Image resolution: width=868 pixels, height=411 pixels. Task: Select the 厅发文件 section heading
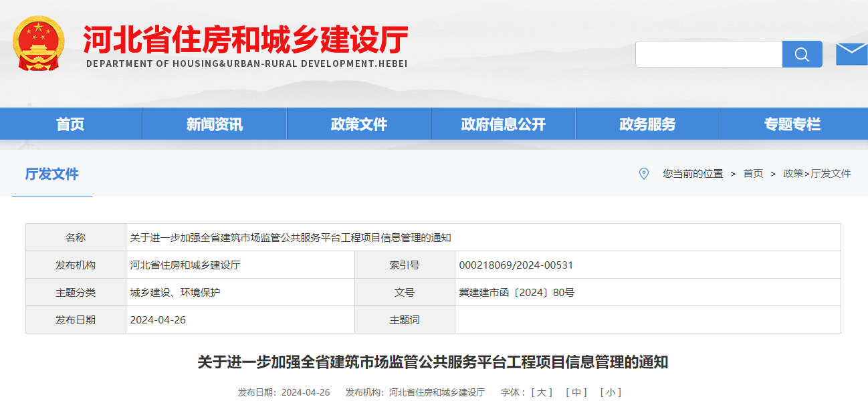pyautogui.click(x=52, y=174)
